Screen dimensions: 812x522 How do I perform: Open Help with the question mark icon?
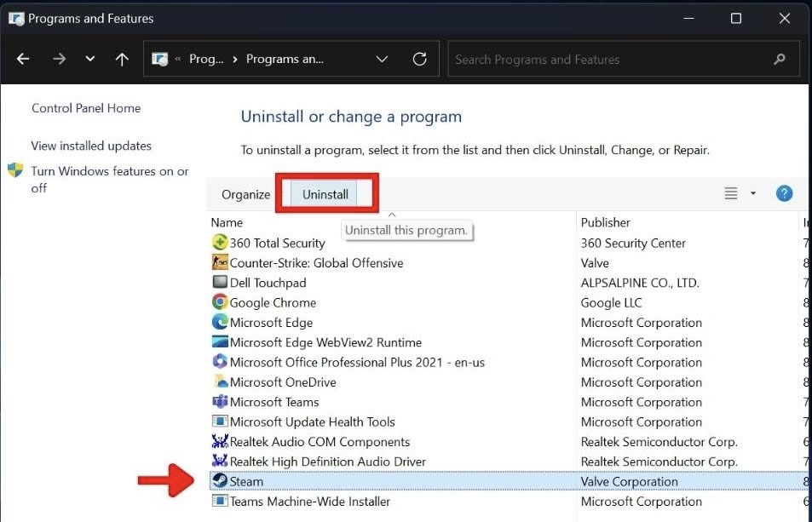coord(783,192)
